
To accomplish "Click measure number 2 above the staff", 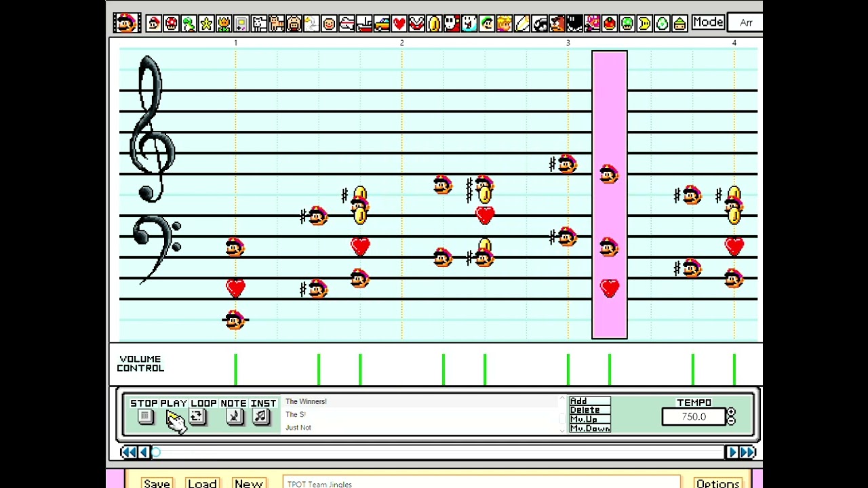I will [401, 43].
